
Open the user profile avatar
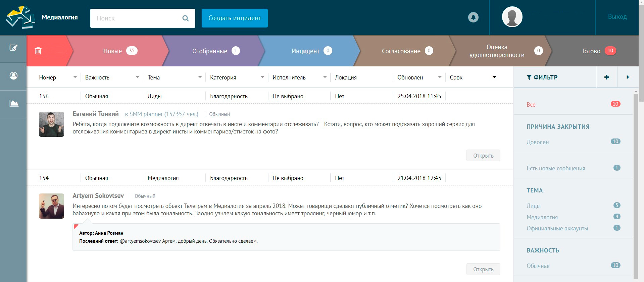pos(512,17)
